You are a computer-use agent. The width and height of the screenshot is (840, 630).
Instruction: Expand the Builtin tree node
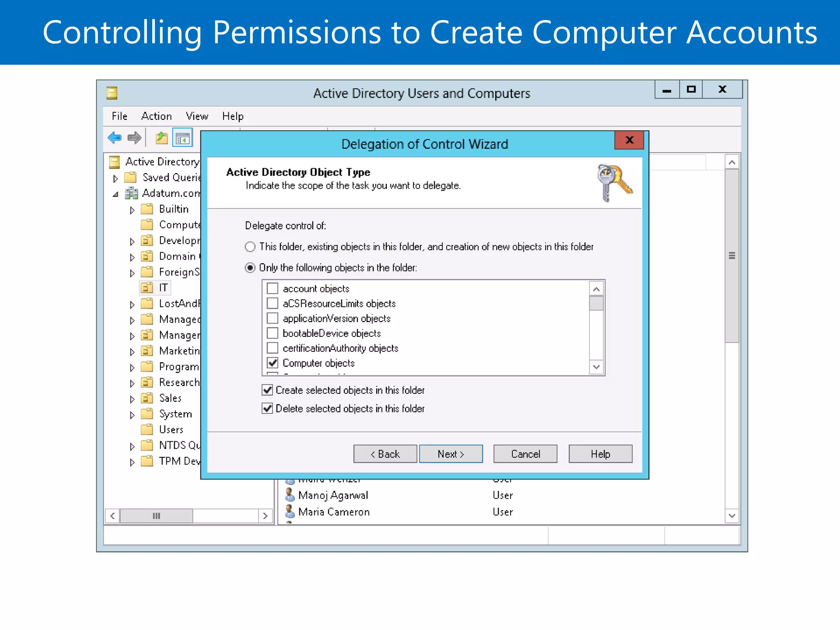tap(132, 210)
